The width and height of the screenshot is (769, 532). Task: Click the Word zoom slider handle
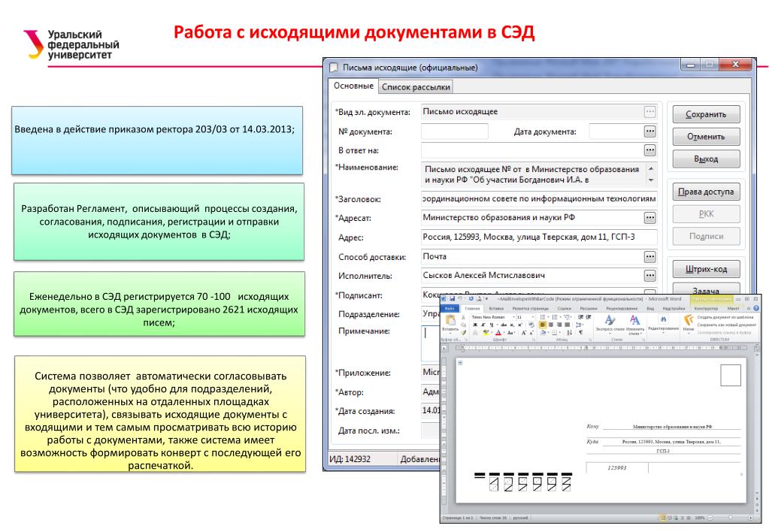click(731, 517)
